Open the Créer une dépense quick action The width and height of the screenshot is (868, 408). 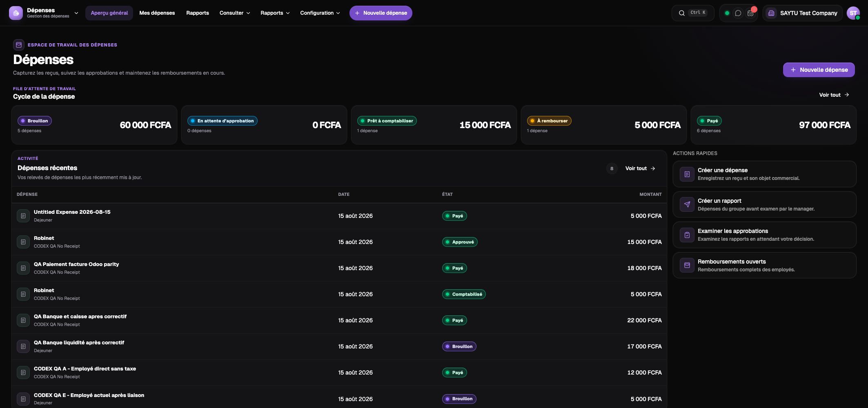point(764,174)
